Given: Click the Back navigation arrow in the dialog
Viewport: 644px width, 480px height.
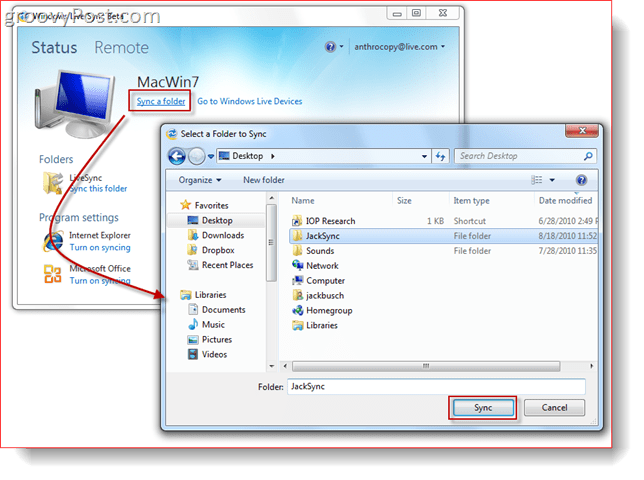Looking at the screenshot, I should click(x=177, y=156).
